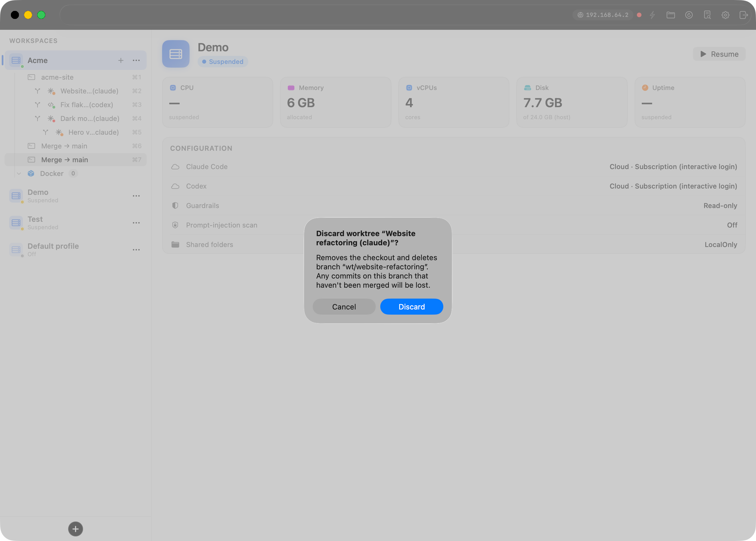Open the Demo workspace ellipsis menu

136,196
